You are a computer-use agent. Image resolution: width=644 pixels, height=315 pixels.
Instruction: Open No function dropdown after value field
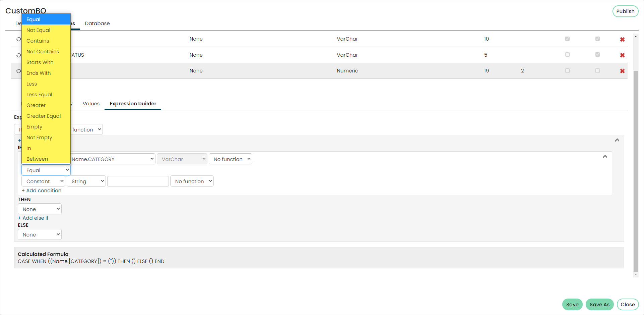point(192,181)
